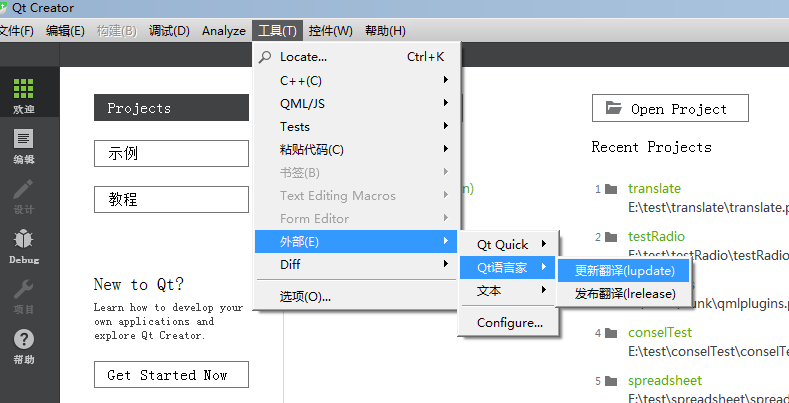Viewport: 789px width, 403px height.
Task: Open the 工具(T) menu
Action: coord(277,31)
